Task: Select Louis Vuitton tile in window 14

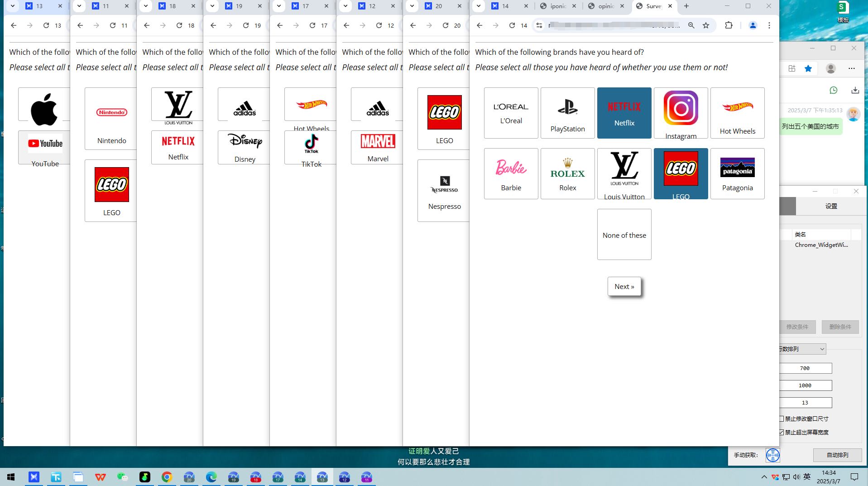Action: pyautogui.click(x=624, y=173)
